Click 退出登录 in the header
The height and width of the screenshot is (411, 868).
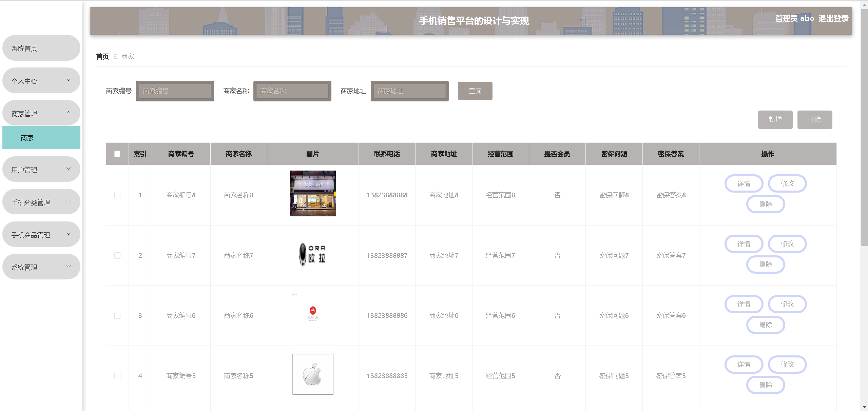click(833, 18)
